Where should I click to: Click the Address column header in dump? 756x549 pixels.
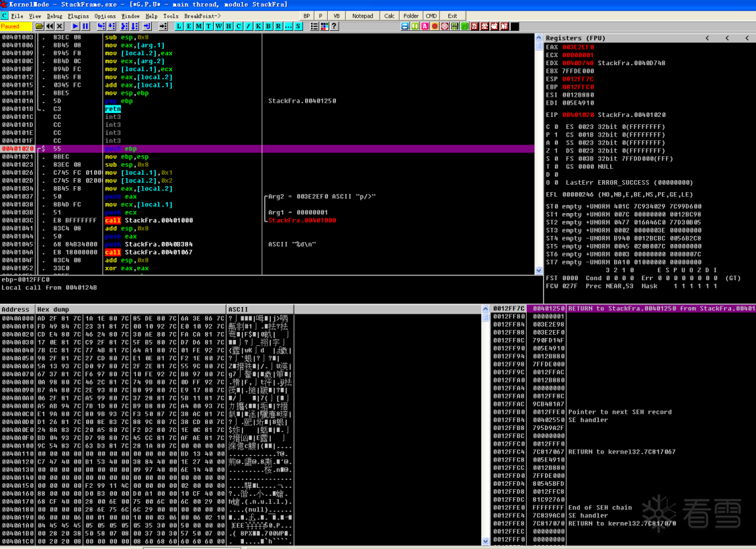coord(18,310)
